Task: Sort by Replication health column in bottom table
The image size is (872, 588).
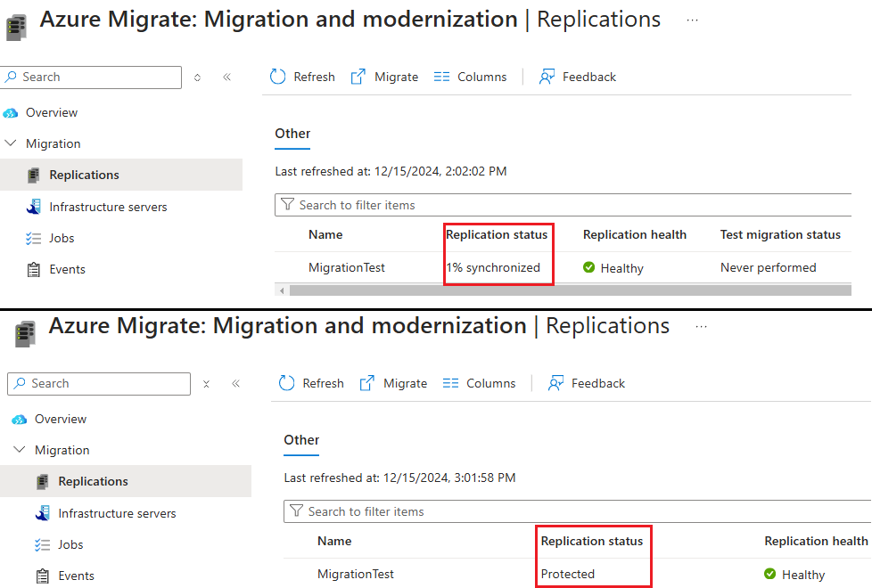Action: click(x=816, y=541)
